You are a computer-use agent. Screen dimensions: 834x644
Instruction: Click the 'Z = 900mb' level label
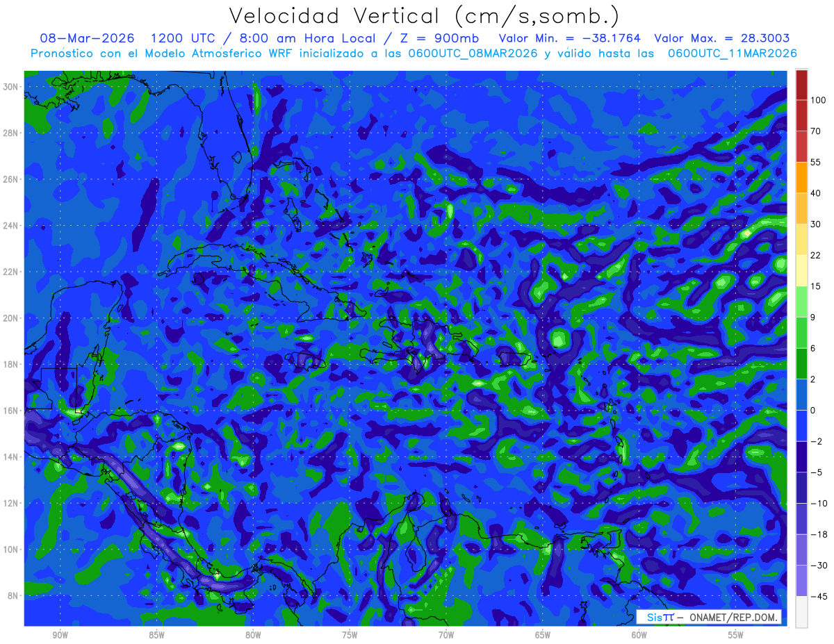pyautogui.click(x=437, y=38)
